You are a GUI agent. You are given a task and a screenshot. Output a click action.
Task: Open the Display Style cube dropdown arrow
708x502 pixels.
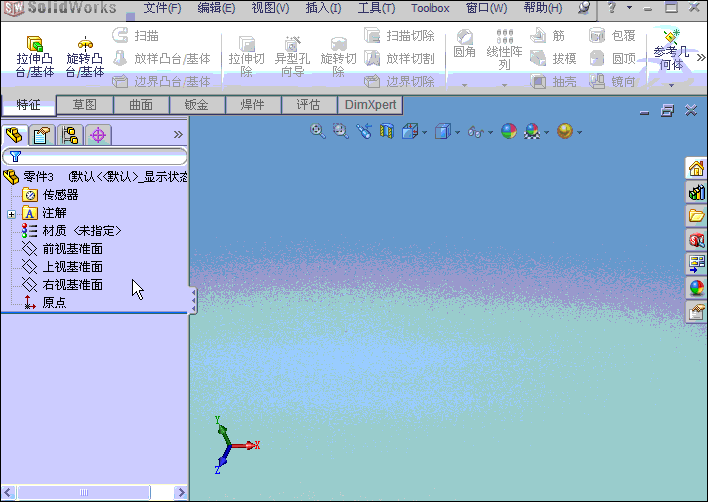(x=458, y=132)
